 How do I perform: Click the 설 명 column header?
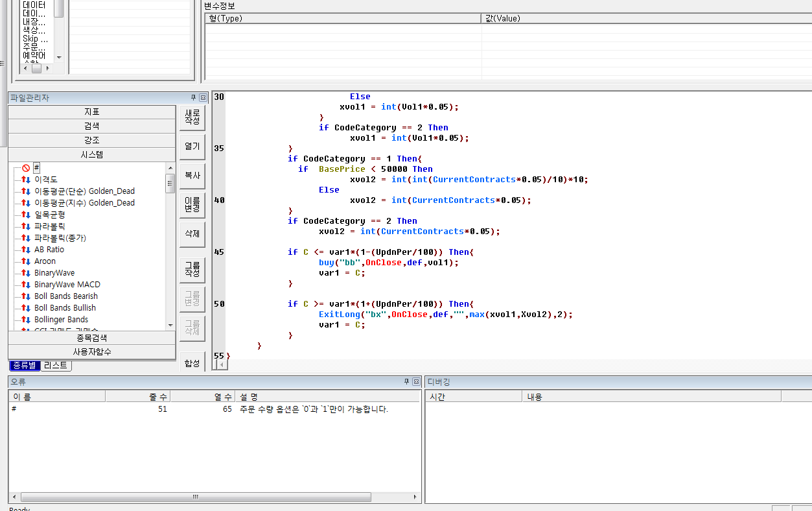click(x=327, y=396)
